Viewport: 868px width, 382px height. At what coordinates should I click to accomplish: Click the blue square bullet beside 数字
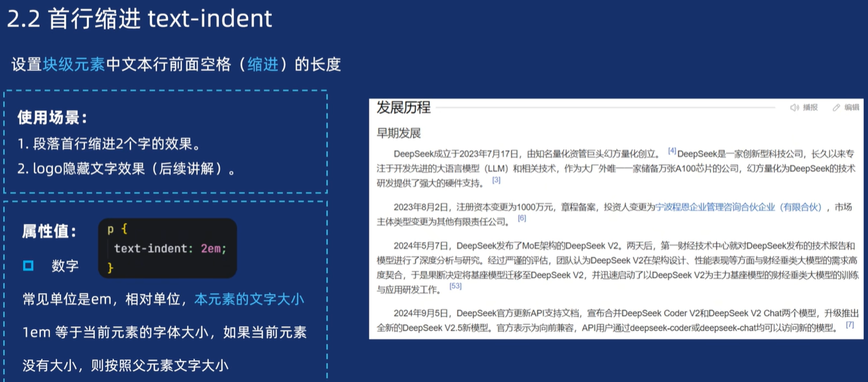click(x=28, y=266)
